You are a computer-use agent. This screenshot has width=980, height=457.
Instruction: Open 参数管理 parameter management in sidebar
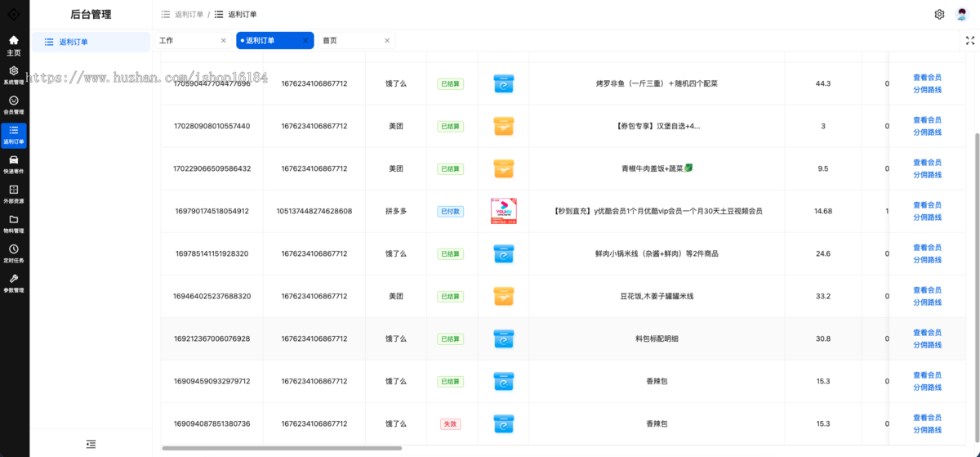tap(14, 284)
